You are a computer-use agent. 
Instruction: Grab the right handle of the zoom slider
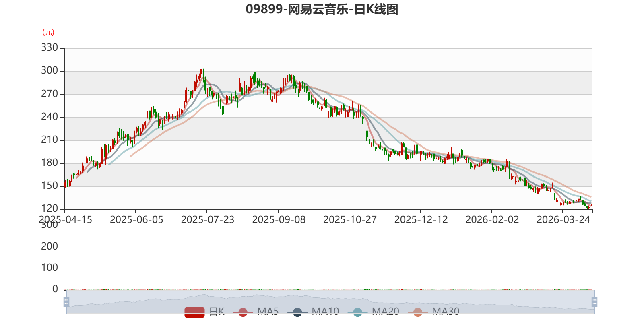tap(594, 301)
